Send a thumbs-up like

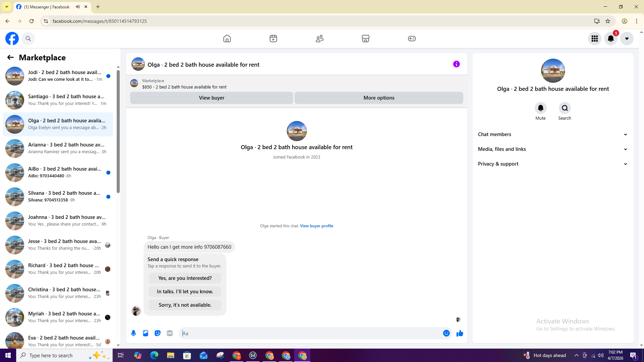(x=460, y=333)
